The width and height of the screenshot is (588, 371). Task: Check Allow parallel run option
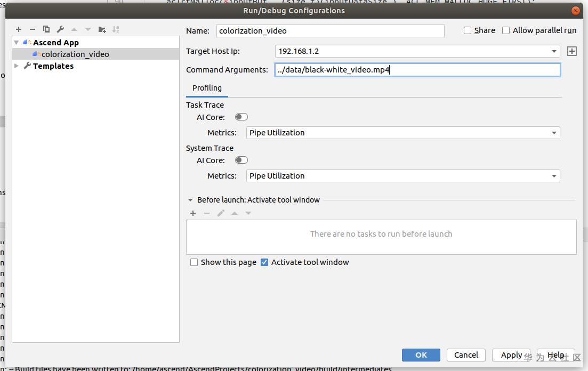point(506,30)
